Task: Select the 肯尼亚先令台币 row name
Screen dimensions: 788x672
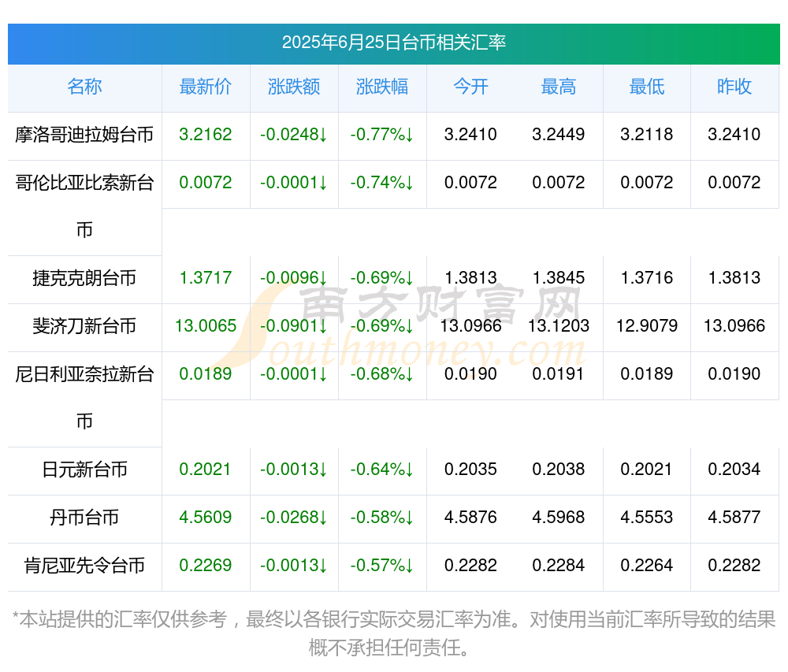Action: (84, 566)
